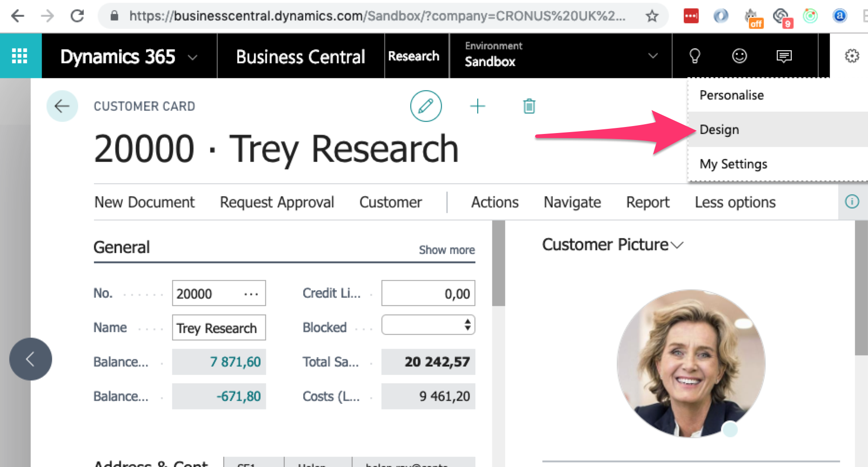Image resolution: width=868 pixels, height=467 pixels.
Task: Click the Business Central title link
Action: click(x=300, y=56)
